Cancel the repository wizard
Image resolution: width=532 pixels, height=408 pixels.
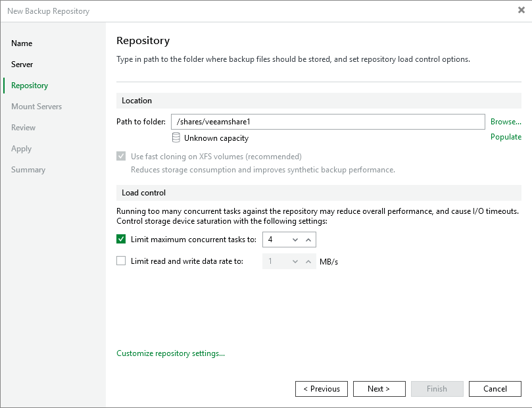tap(495, 389)
